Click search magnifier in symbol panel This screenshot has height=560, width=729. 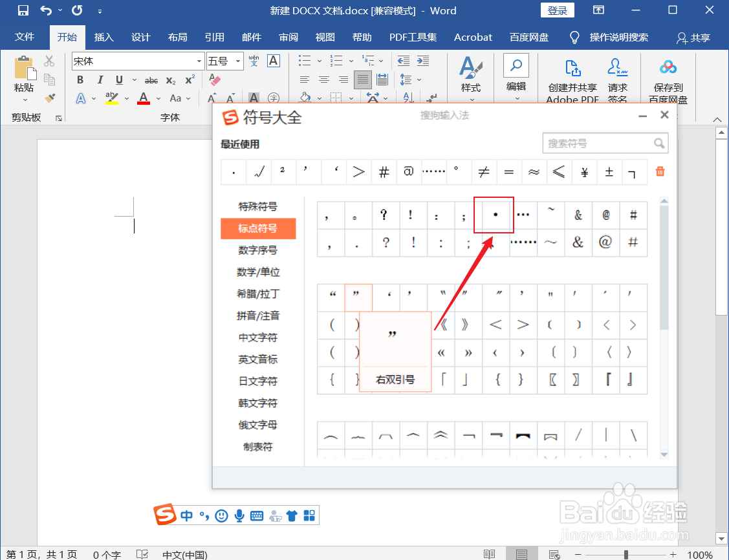pyautogui.click(x=658, y=143)
